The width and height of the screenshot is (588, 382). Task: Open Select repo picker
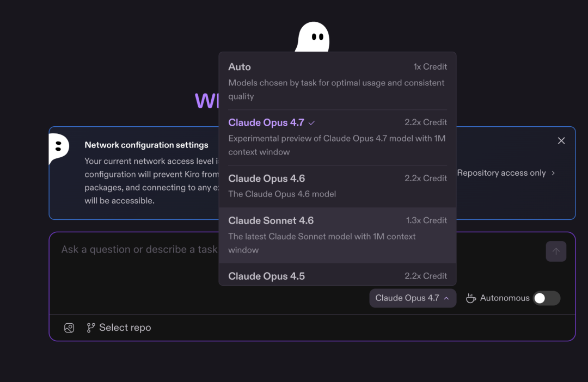(x=119, y=328)
